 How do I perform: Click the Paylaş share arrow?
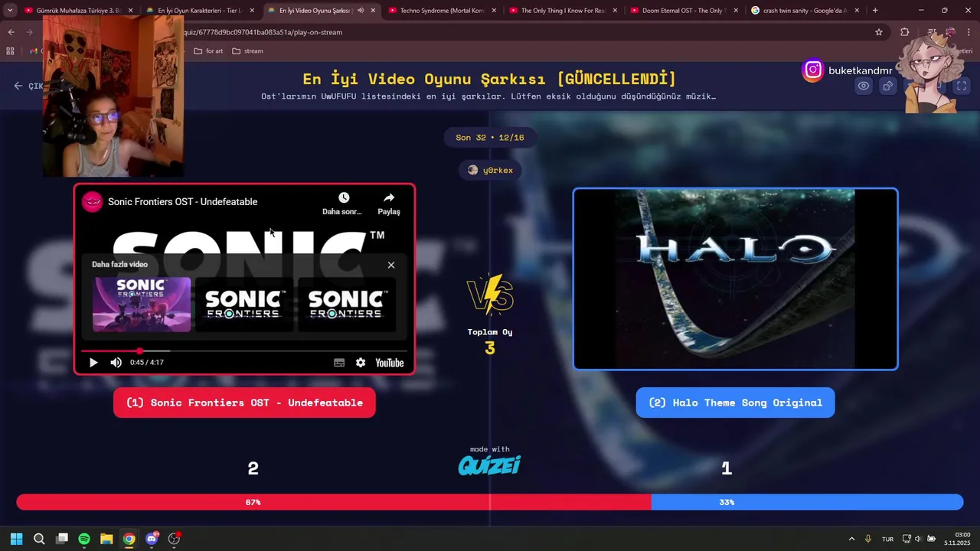[389, 204]
